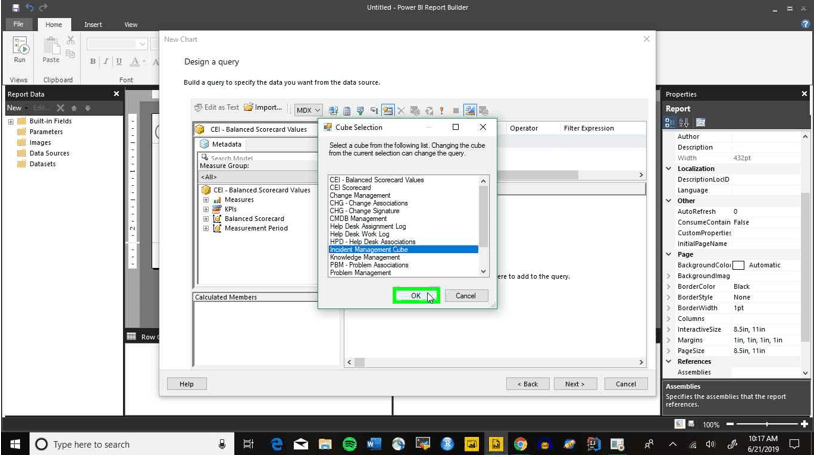Image resolution: width=816 pixels, height=457 pixels.
Task: Click Cancel at bottom of New Chart wizard
Action: (x=626, y=384)
